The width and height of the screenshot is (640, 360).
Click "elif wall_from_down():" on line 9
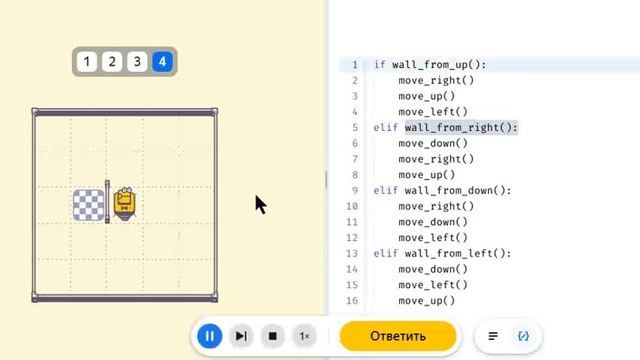(x=442, y=191)
